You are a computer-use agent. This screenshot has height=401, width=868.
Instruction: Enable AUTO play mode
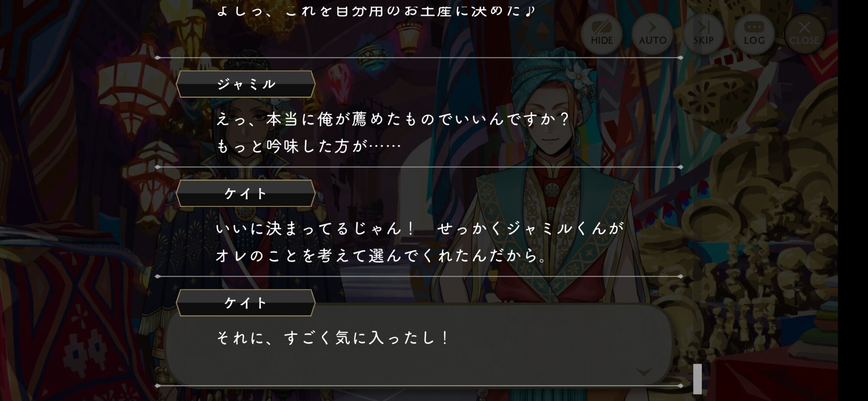click(652, 34)
